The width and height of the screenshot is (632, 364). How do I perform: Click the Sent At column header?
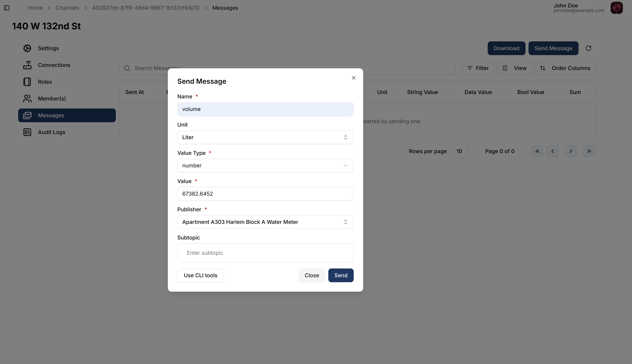tap(135, 92)
